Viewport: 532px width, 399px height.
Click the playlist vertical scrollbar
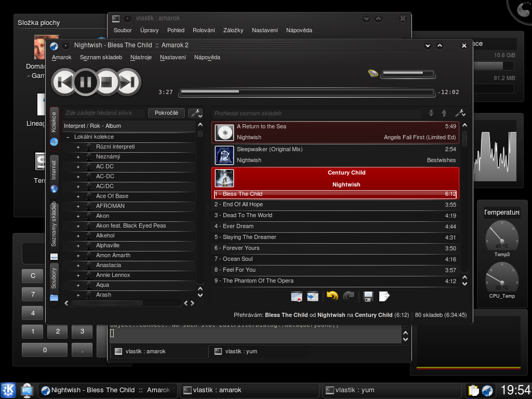click(x=465, y=200)
